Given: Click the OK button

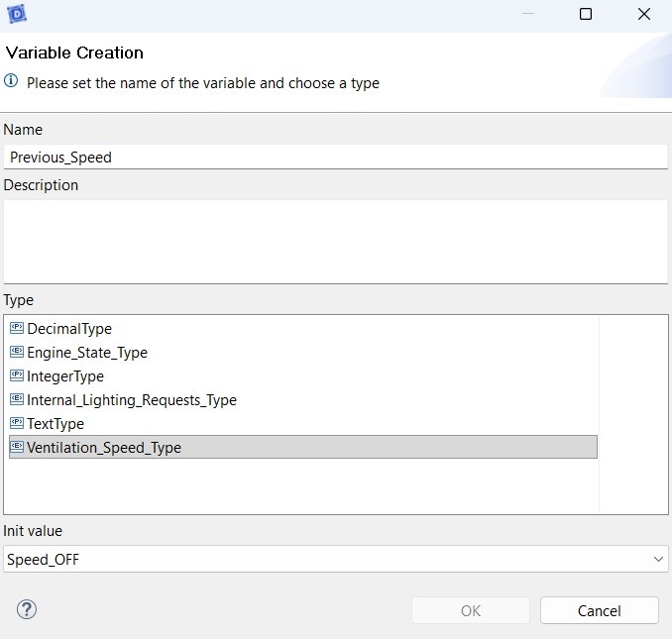Looking at the screenshot, I should point(471,610).
